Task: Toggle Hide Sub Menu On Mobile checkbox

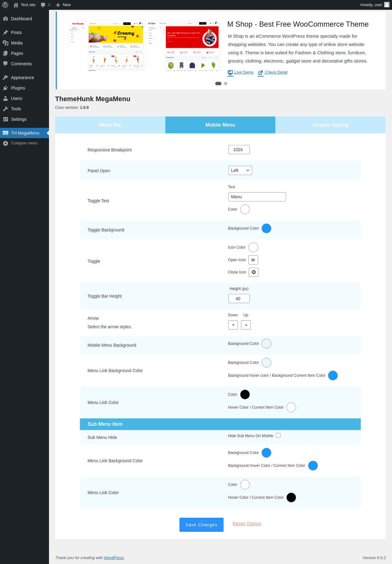Action: 278,435
